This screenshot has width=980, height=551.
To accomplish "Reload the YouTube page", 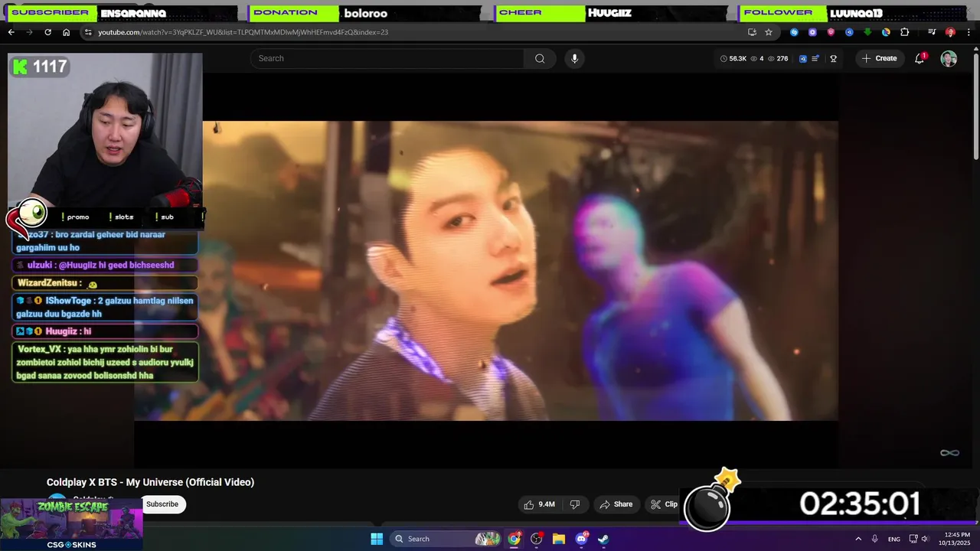I will pos(47,32).
